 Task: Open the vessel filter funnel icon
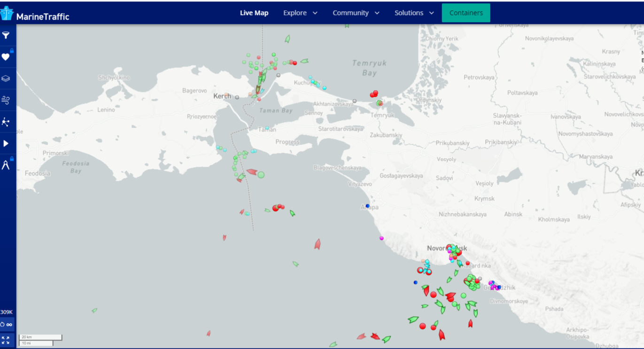point(6,35)
